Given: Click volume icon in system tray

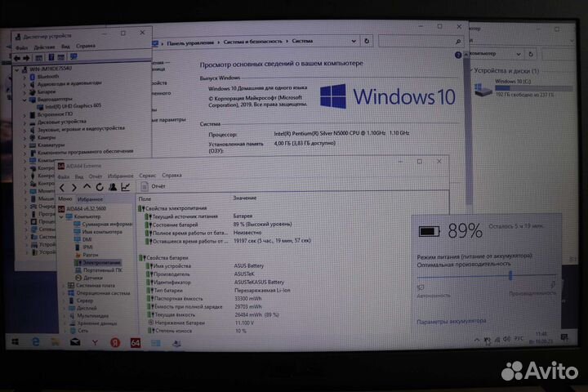Looking at the screenshot, I should (506, 339).
